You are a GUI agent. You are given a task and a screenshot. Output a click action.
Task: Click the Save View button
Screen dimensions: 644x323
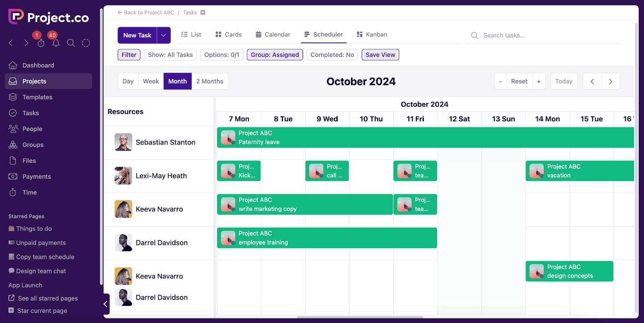(x=380, y=55)
